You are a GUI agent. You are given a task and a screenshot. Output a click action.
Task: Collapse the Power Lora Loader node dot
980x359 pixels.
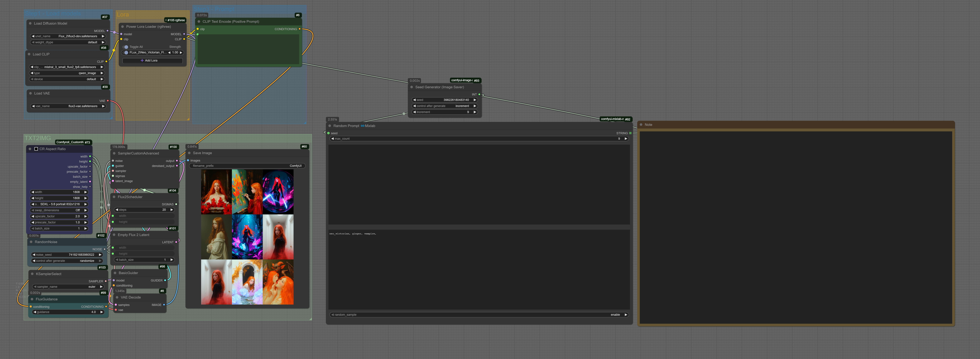(x=123, y=27)
